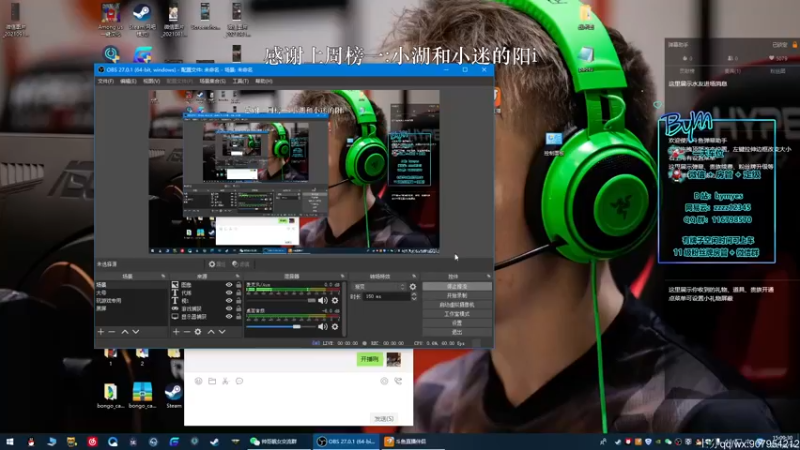Image resolution: width=800 pixels, height=450 pixels.
Task: Toggle visibility of the 游戏捕获 source
Action: (229, 309)
